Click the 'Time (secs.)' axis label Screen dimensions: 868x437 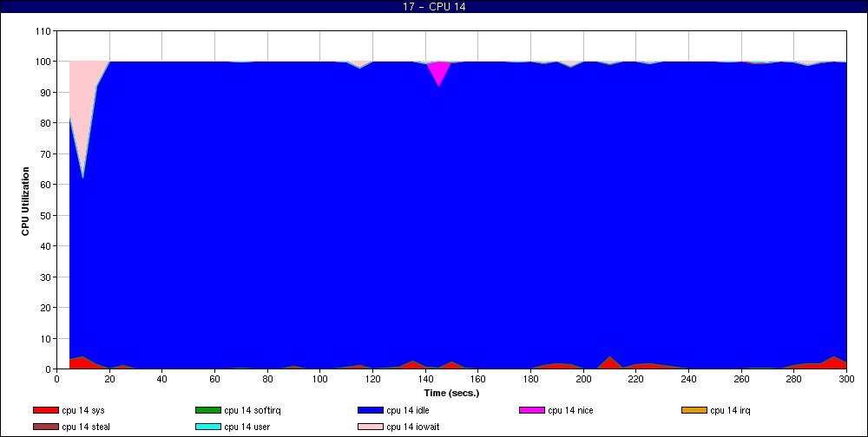(451, 394)
